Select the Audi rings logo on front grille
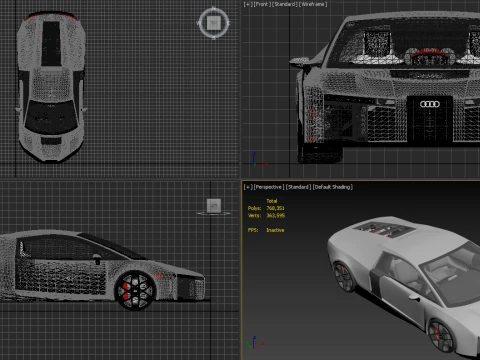480x360 pixels. [430, 104]
